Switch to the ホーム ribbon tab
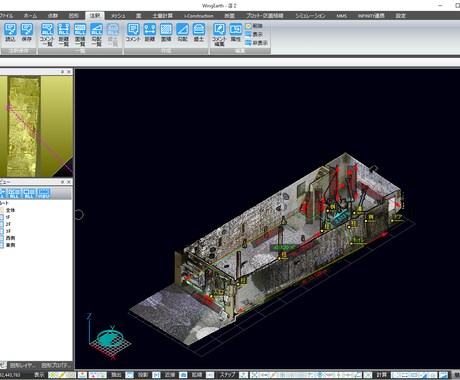This screenshot has height=380, width=460. pyautogui.click(x=30, y=16)
